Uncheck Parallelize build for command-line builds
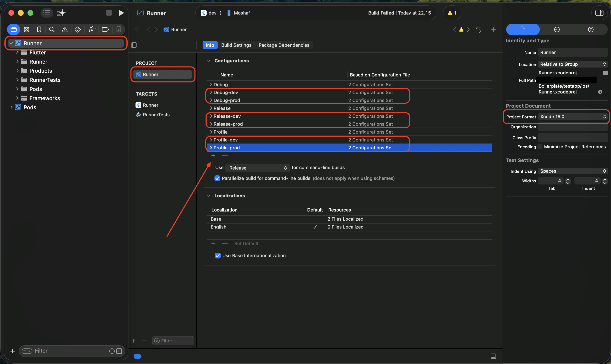The image size is (611, 364). 217,178
